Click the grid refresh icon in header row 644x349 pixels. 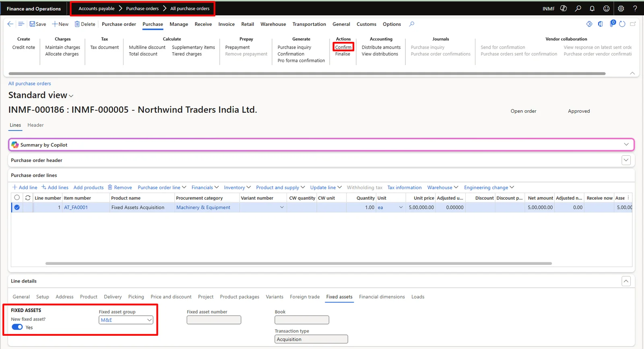tap(28, 198)
